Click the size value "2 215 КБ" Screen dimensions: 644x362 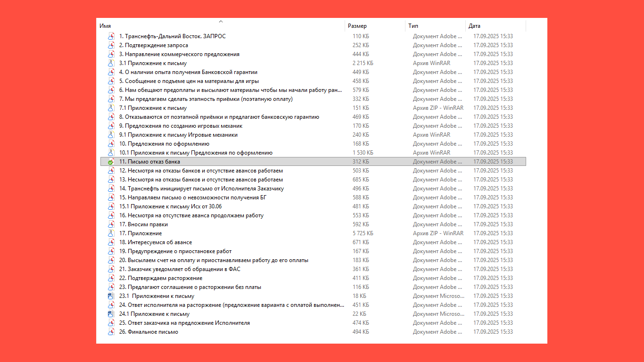coord(363,63)
